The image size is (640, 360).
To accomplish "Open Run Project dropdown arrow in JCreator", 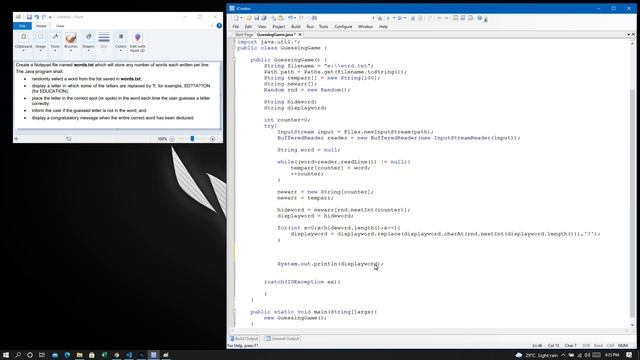I will [394, 18].
